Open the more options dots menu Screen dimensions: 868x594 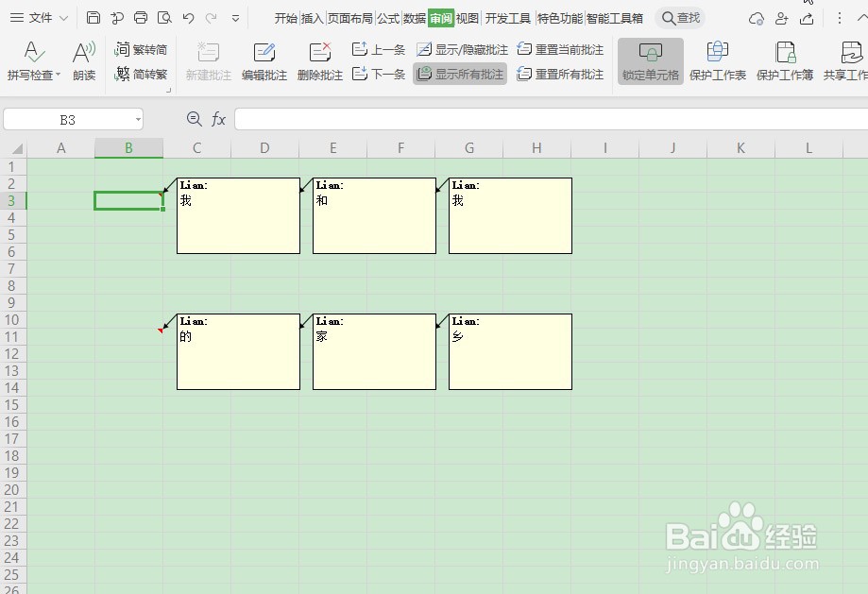click(x=840, y=18)
